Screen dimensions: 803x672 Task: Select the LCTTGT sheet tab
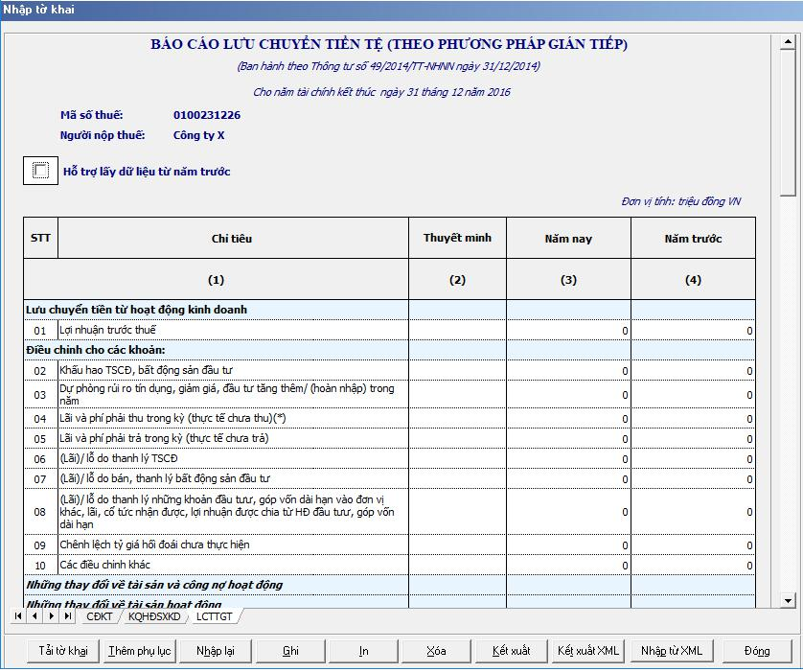213,616
